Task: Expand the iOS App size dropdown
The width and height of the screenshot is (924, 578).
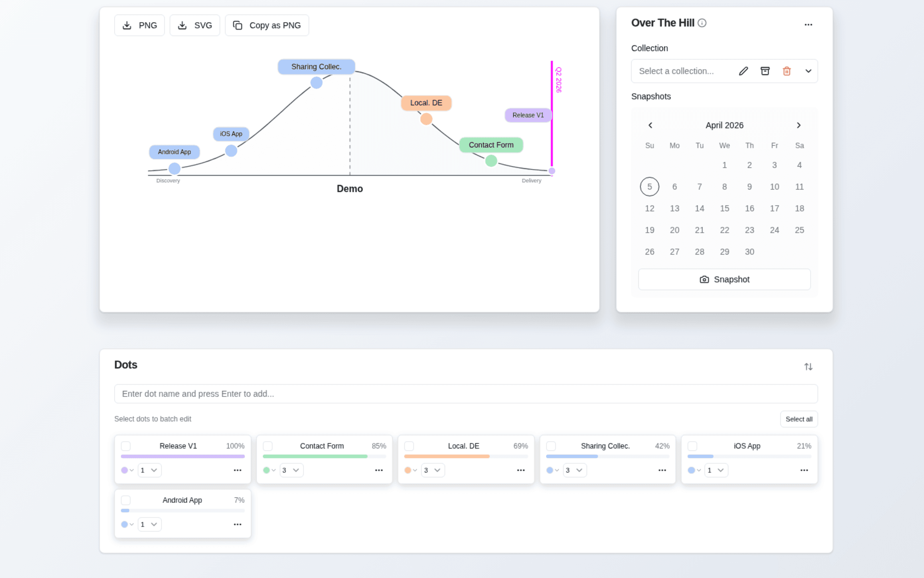Action: pyautogui.click(x=716, y=470)
